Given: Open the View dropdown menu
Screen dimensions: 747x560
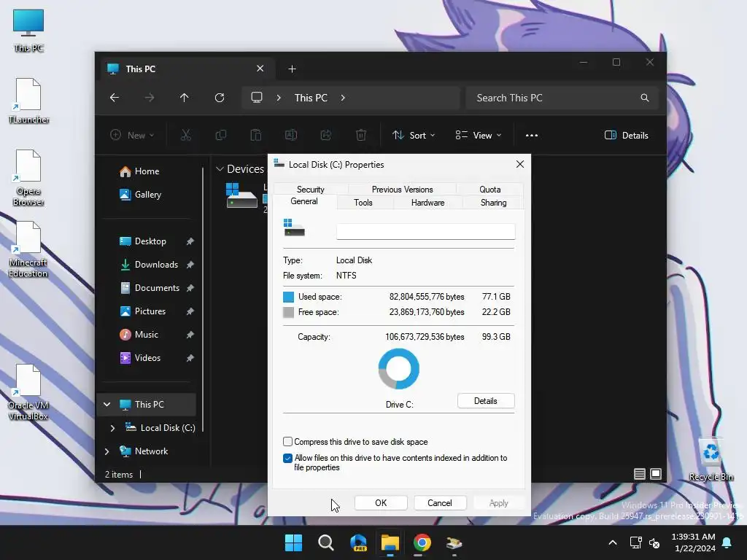Looking at the screenshot, I should tap(479, 135).
